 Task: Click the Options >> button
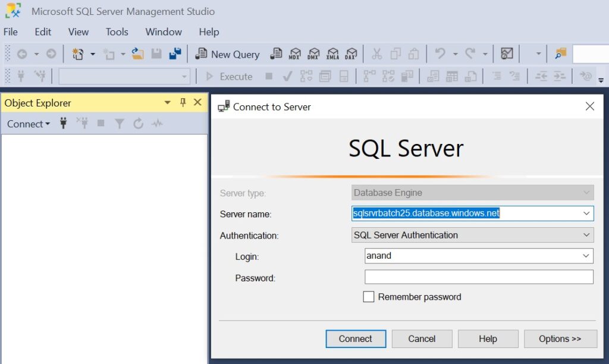(560, 339)
